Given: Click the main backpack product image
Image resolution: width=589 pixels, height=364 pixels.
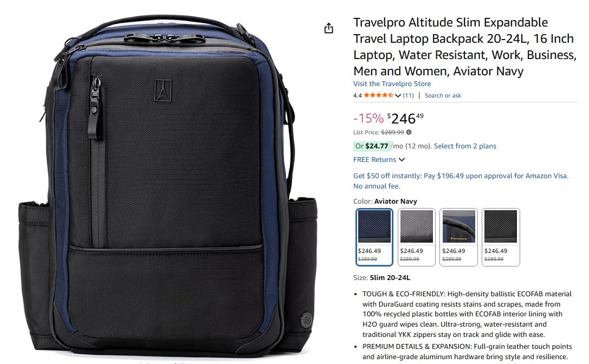Looking at the screenshot, I should pyautogui.click(x=167, y=186).
